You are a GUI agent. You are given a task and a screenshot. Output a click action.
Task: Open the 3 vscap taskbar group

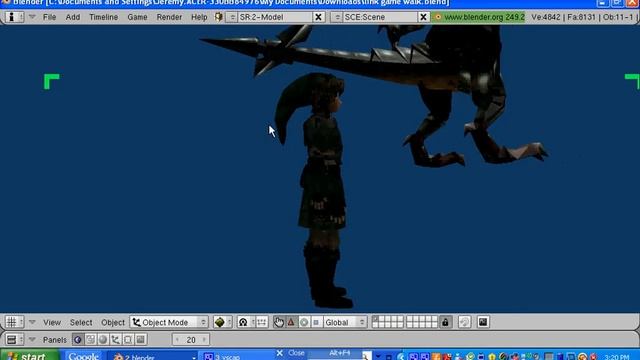click(238, 356)
